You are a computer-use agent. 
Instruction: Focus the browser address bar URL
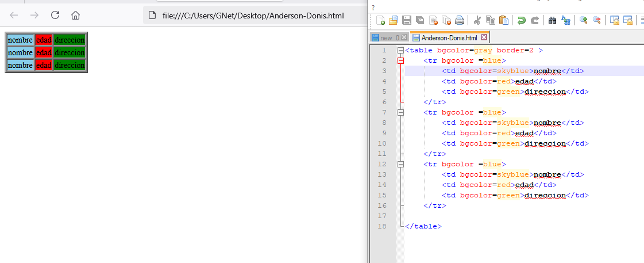pos(253,16)
